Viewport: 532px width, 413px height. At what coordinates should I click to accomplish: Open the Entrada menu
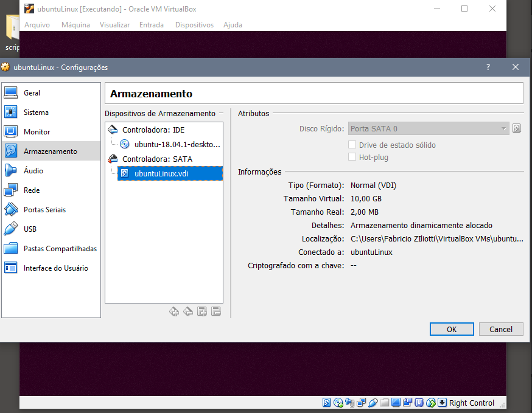(x=152, y=25)
